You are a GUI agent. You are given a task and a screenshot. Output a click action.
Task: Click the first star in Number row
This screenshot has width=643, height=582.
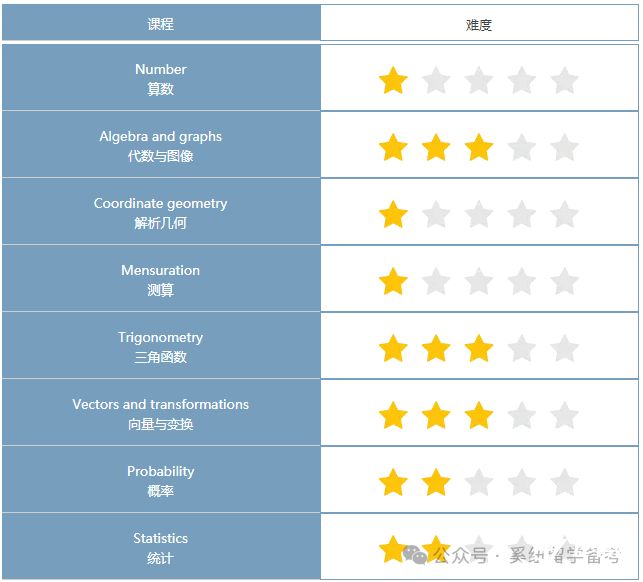click(x=393, y=80)
